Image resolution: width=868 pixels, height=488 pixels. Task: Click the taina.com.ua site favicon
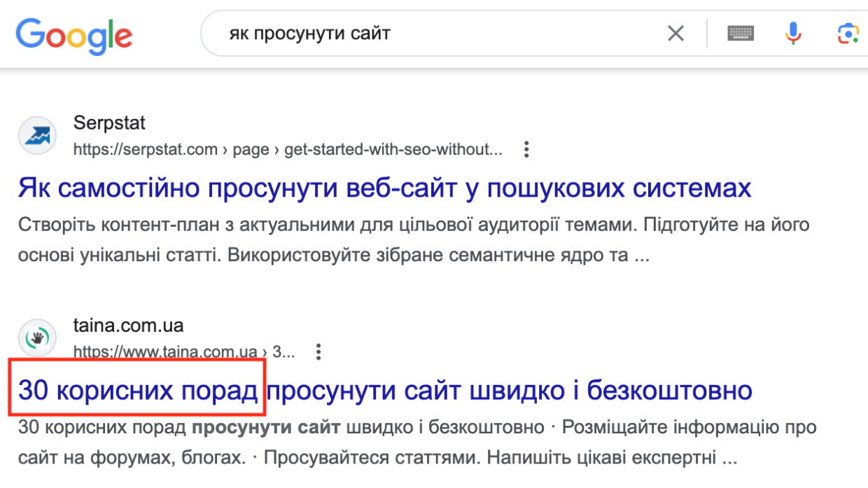[x=37, y=337]
